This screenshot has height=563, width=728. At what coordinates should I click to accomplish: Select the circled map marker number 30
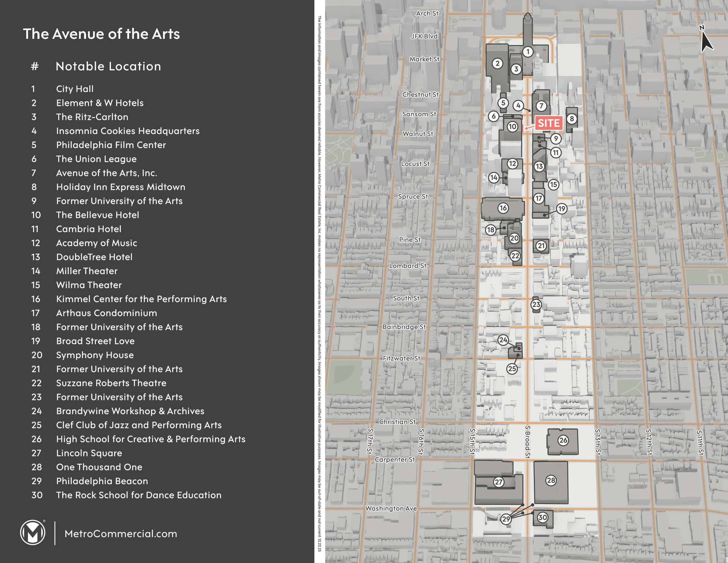[543, 517]
